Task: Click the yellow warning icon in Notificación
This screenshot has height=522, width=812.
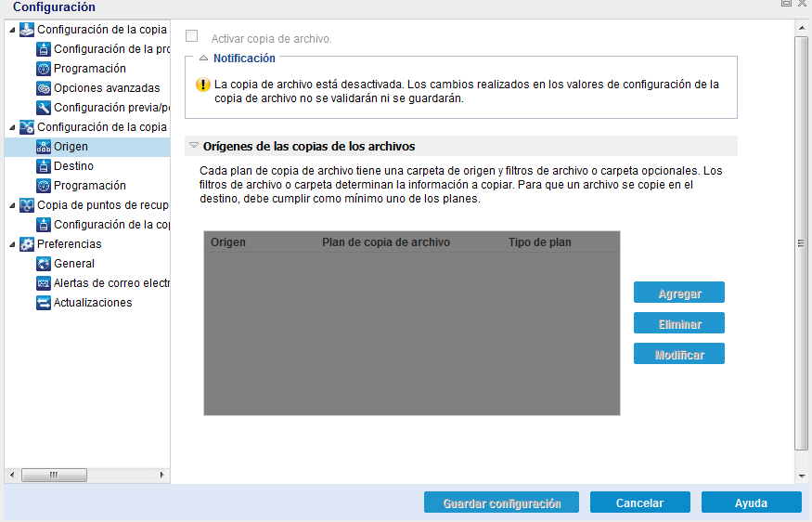Action: (x=203, y=85)
